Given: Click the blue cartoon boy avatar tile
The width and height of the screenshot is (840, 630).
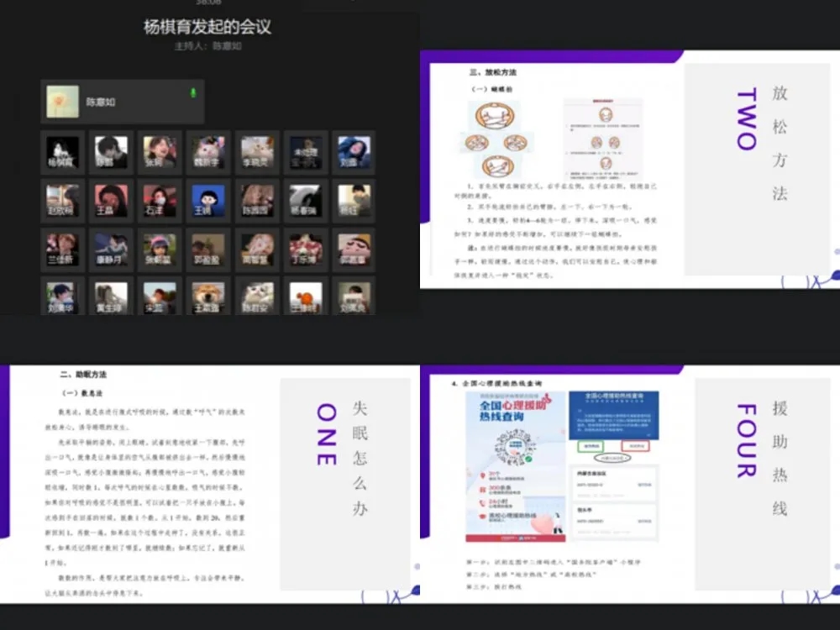Looking at the screenshot, I should click(x=207, y=201).
